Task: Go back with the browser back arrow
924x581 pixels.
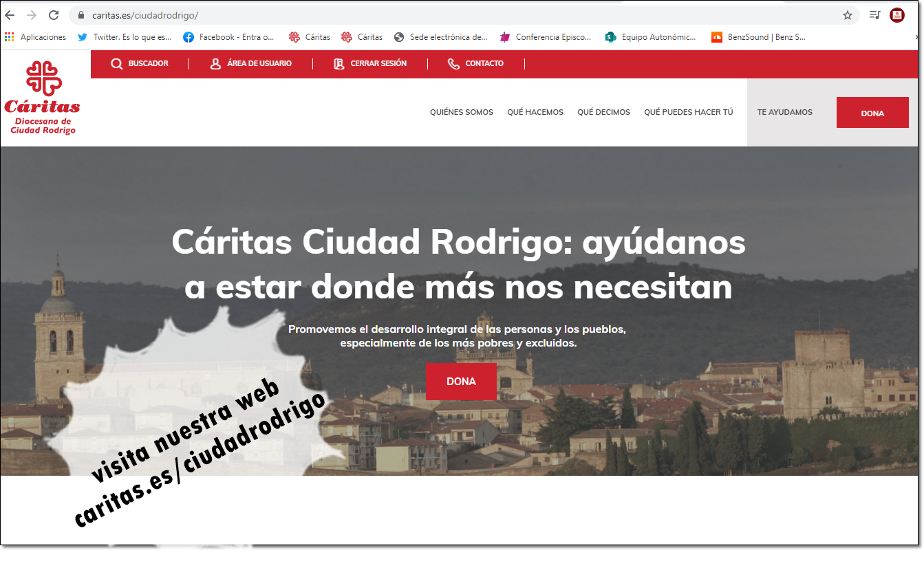Action: (x=10, y=15)
